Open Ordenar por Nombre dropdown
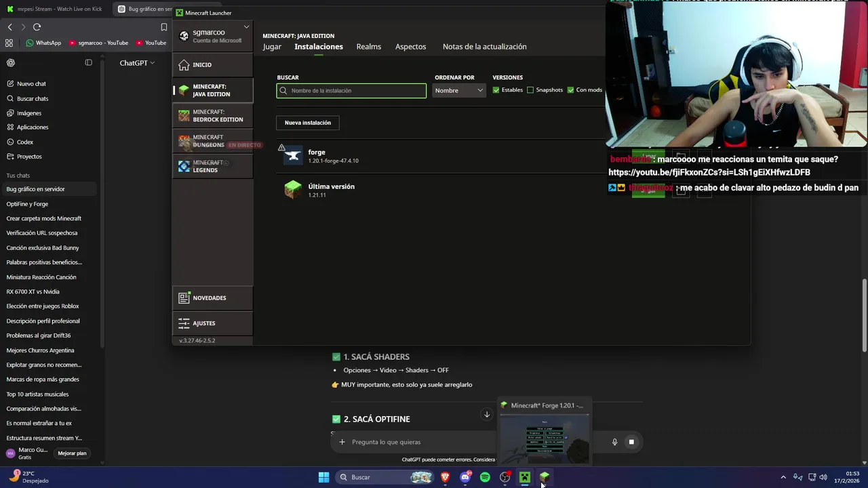 [x=459, y=90]
